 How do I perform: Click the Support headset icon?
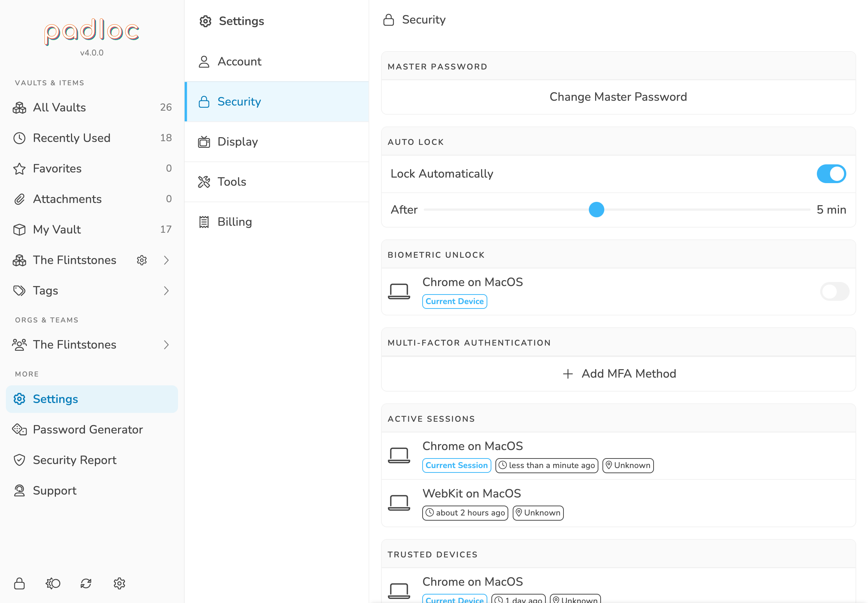[19, 490]
